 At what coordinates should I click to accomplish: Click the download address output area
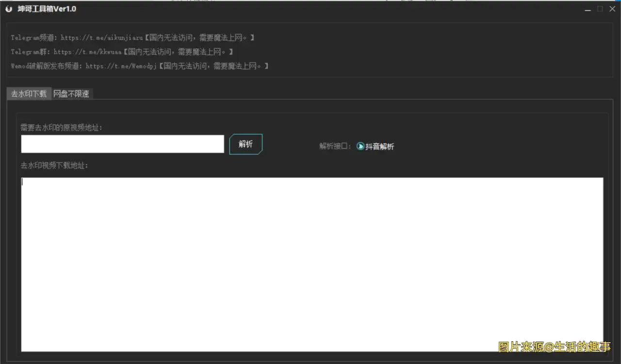tap(310, 264)
